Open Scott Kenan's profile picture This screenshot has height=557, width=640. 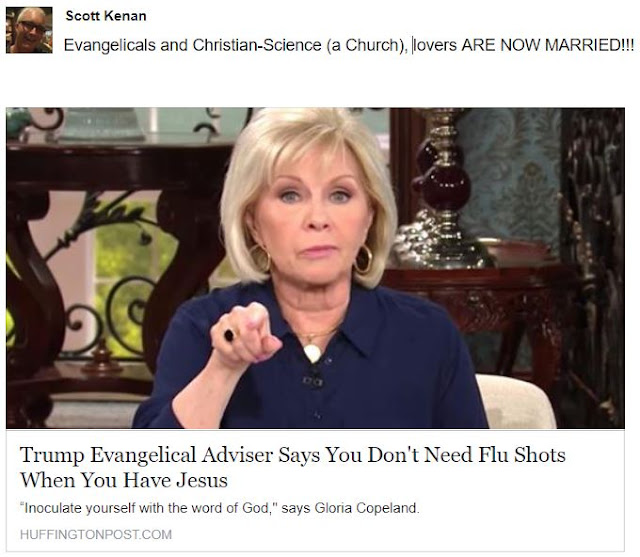pyautogui.click(x=29, y=30)
